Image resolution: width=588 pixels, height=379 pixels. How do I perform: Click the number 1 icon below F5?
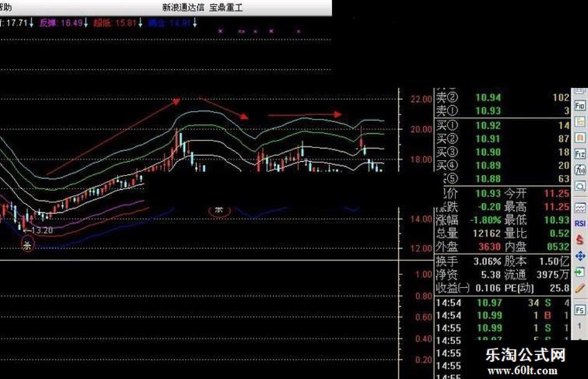(580, 325)
